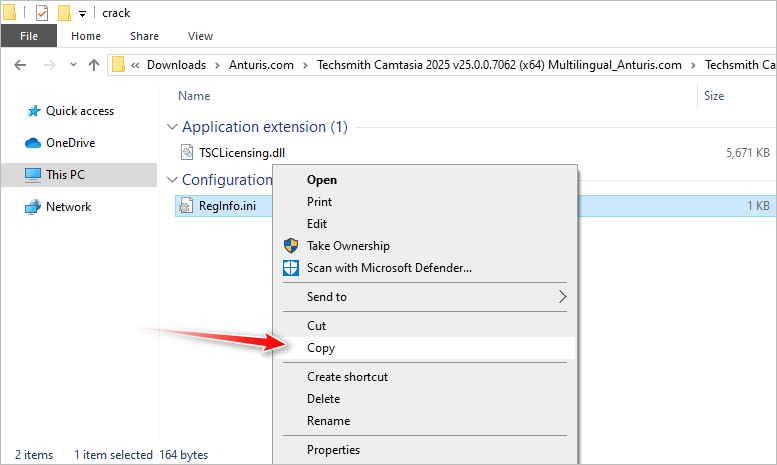Screen dimensions: 777x465
Task: Click the Back navigation arrow
Action: click(21, 65)
